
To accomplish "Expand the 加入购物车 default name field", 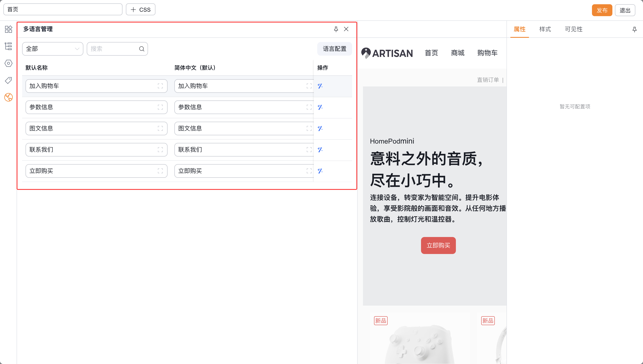I will (160, 86).
